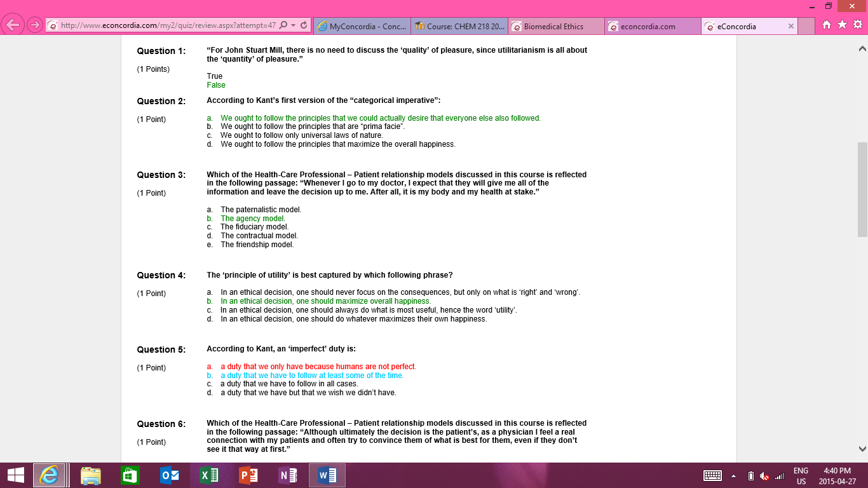Switch to the MyConcordia tab
Image resolution: width=868 pixels, height=488 pixels.
(x=362, y=27)
